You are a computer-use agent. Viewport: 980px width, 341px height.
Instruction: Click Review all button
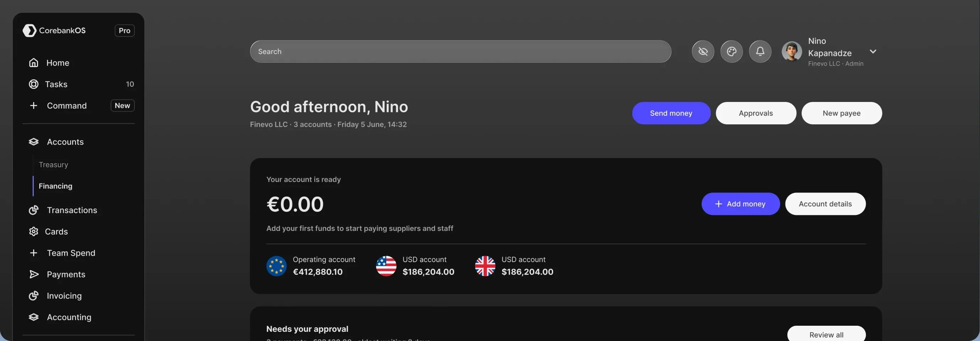[x=826, y=334]
